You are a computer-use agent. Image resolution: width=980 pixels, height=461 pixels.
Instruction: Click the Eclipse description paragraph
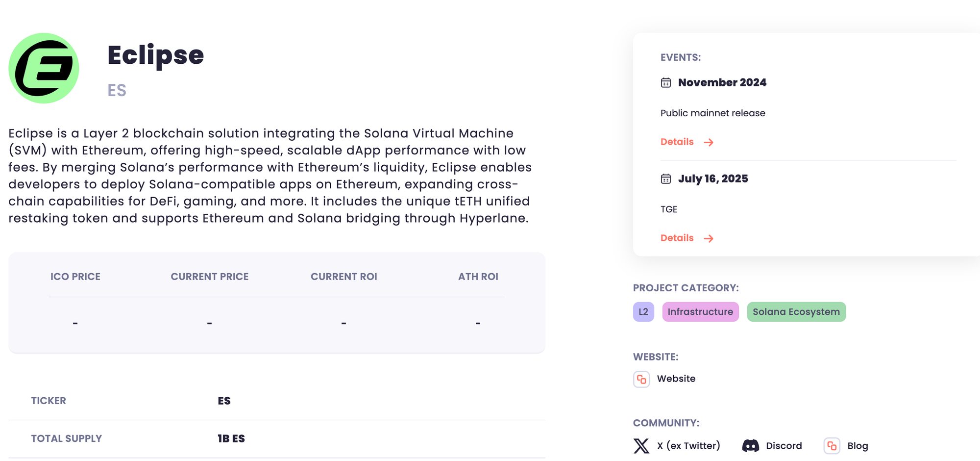click(270, 176)
